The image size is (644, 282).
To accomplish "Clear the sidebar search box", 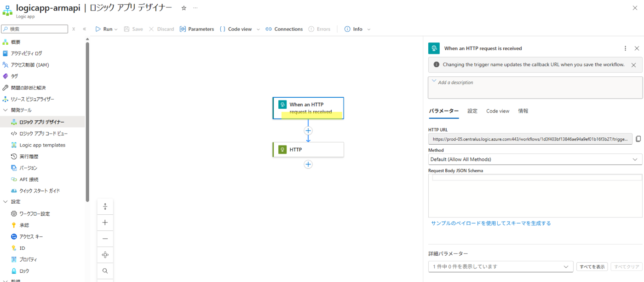I will [x=74, y=29].
